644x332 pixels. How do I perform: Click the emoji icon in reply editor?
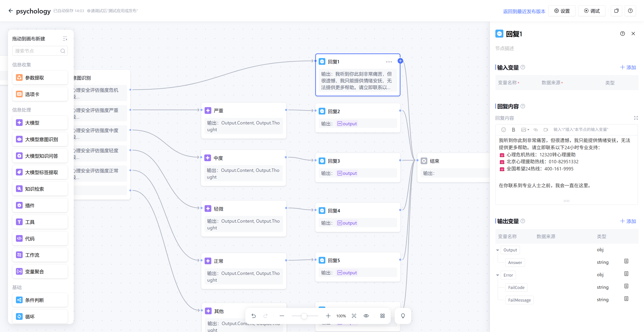504,130
